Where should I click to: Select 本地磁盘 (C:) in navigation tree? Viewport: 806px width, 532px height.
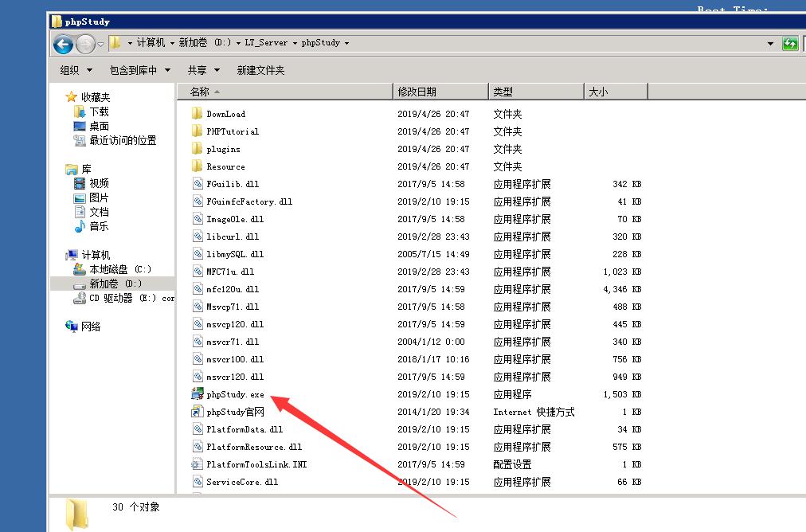click(x=119, y=269)
